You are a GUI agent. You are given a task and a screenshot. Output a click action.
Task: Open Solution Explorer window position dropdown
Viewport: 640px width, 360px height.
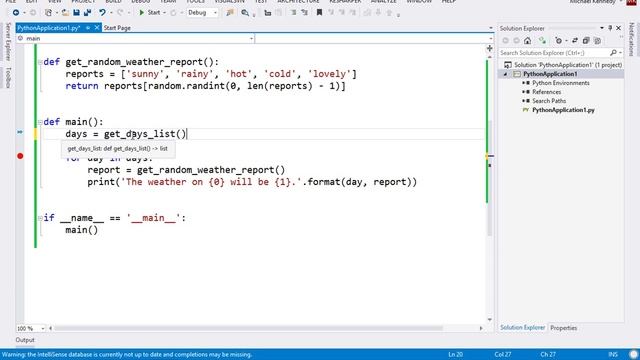click(602, 28)
